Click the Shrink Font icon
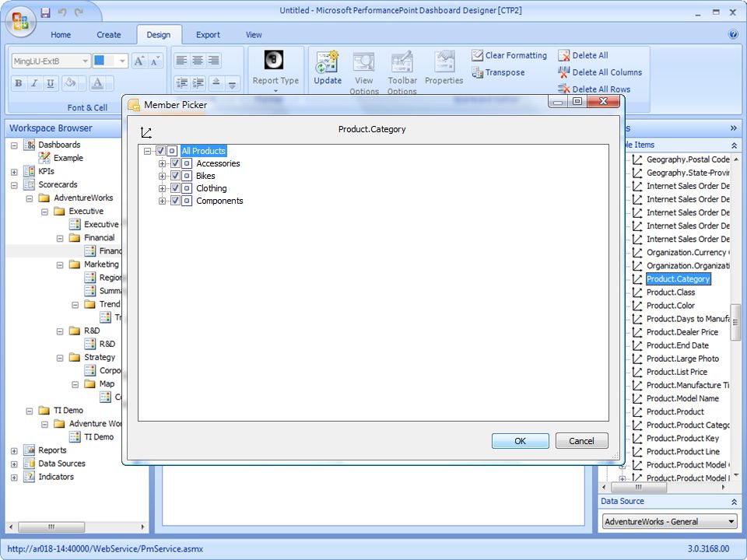 [x=155, y=61]
